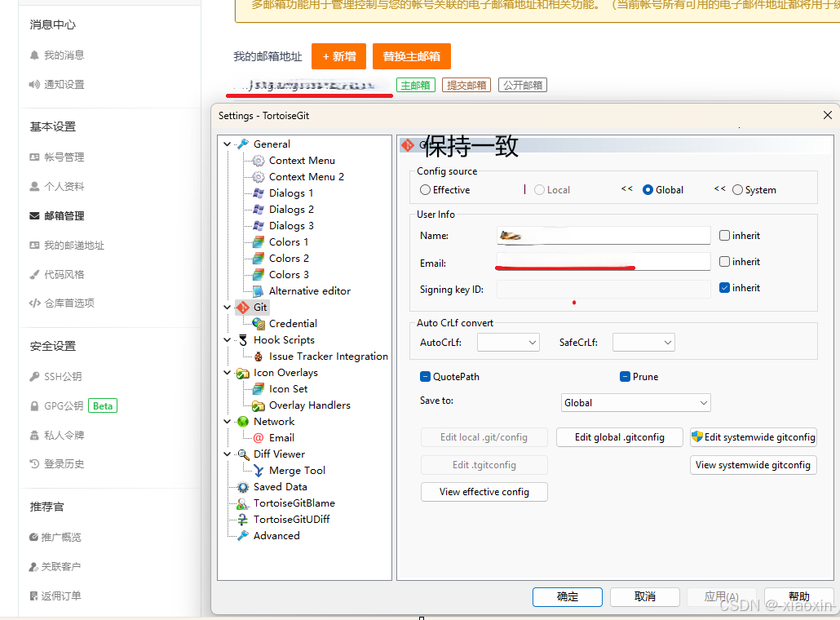Click the Diff Viewer magnifier icon
Image resolution: width=840 pixels, height=620 pixels.
click(243, 454)
